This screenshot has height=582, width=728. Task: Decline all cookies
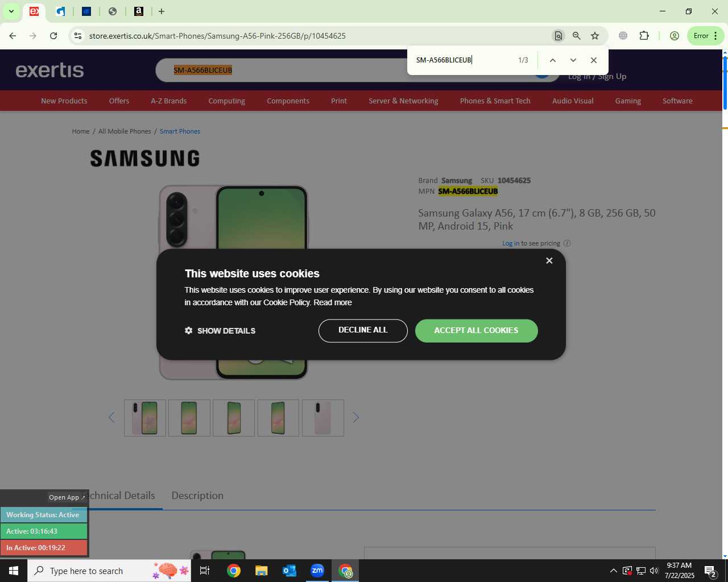[363, 331]
